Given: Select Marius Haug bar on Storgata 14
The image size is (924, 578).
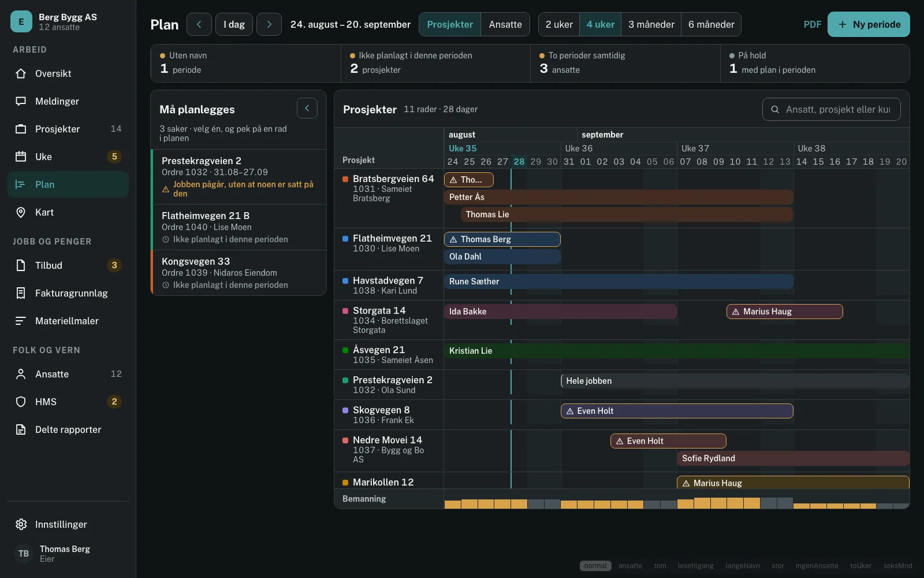Looking at the screenshot, I should [x=784, y=312].
